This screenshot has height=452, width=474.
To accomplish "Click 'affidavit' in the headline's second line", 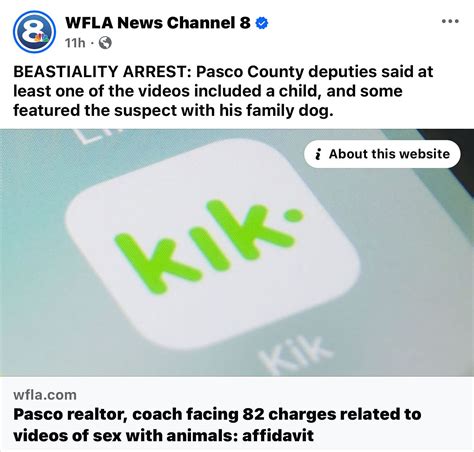I will tap(278, 435).
